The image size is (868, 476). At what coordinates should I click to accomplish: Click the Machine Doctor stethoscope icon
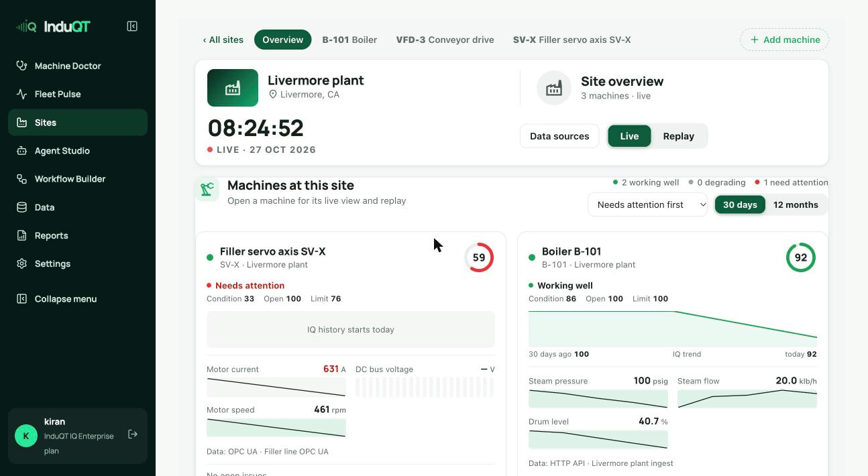click(x=22, y=66)
